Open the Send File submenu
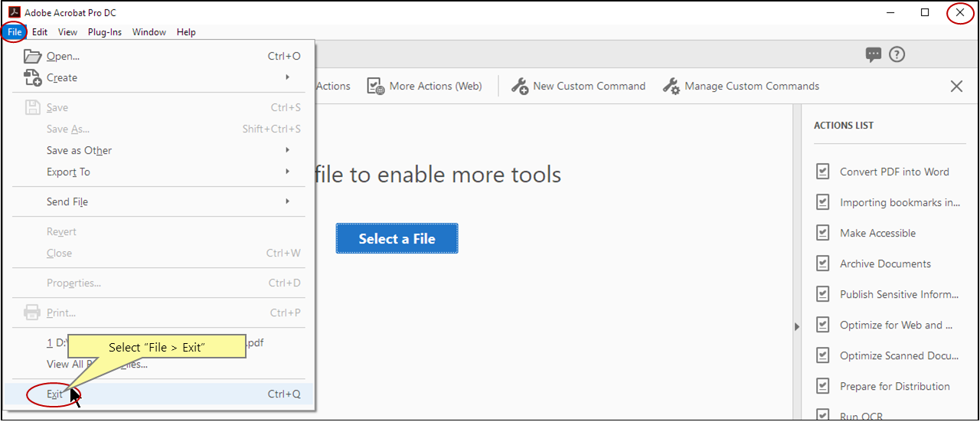The height and width of the screenshot is (422, 980). 67,201
